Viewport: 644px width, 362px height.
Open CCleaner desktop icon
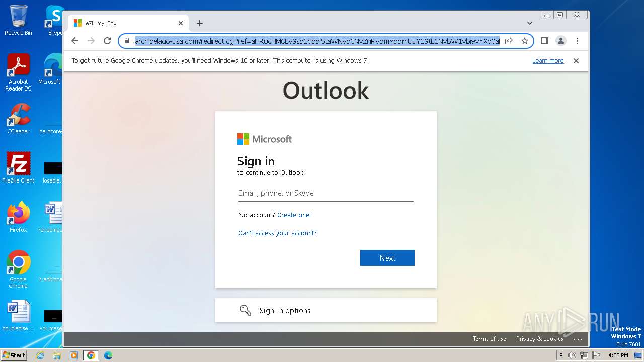[x=18, y=119]
